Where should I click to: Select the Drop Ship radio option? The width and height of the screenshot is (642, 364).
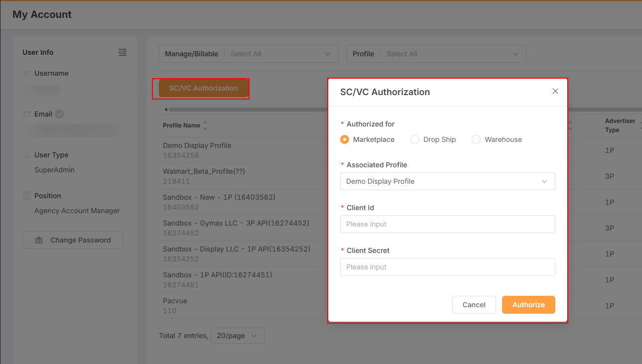[415, 139]
